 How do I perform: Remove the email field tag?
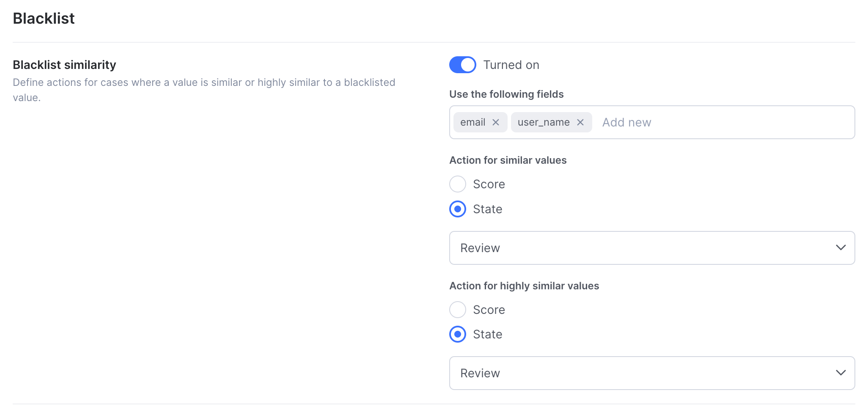click(496, 122)
